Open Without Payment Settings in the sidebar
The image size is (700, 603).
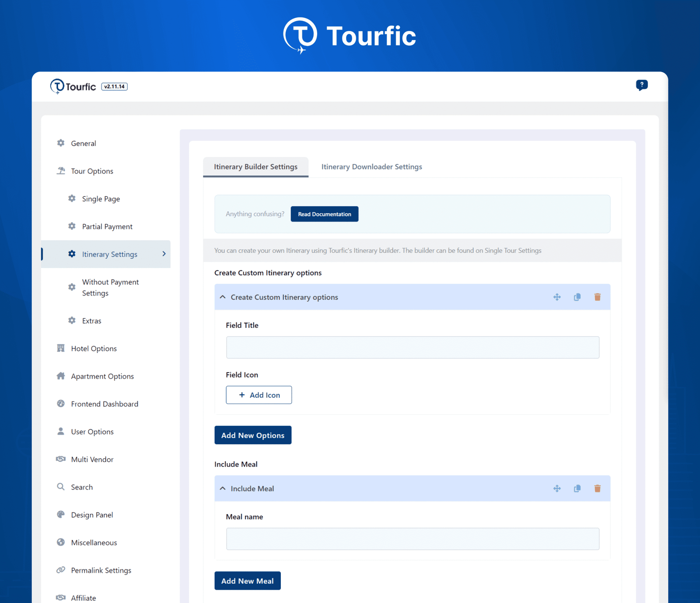pos(110,287)
